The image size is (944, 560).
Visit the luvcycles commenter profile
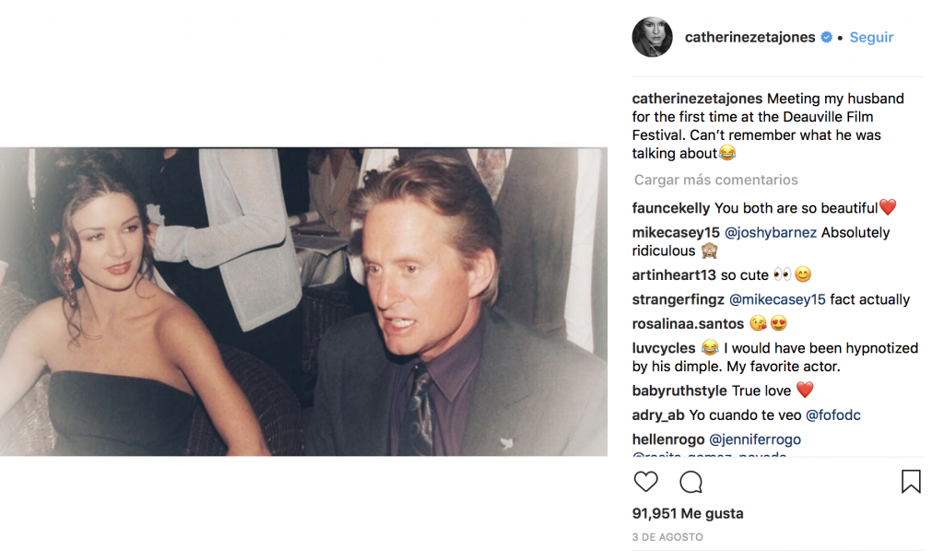pos(664,348)
